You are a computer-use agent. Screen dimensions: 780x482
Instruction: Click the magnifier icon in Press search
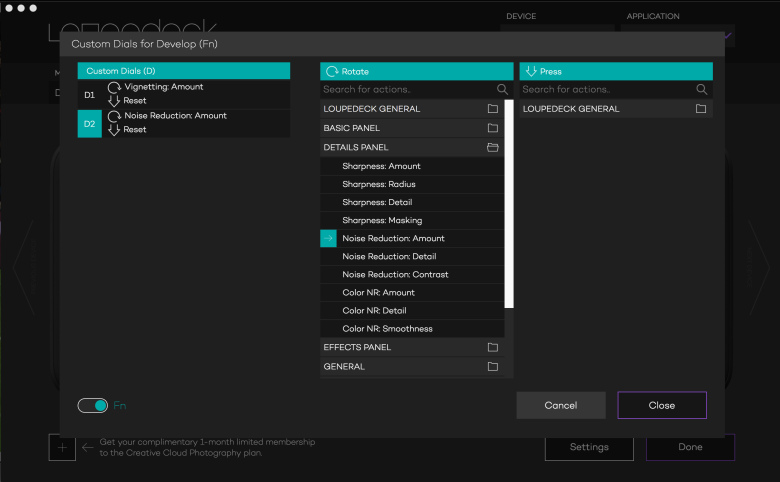(x=701, y=89)
